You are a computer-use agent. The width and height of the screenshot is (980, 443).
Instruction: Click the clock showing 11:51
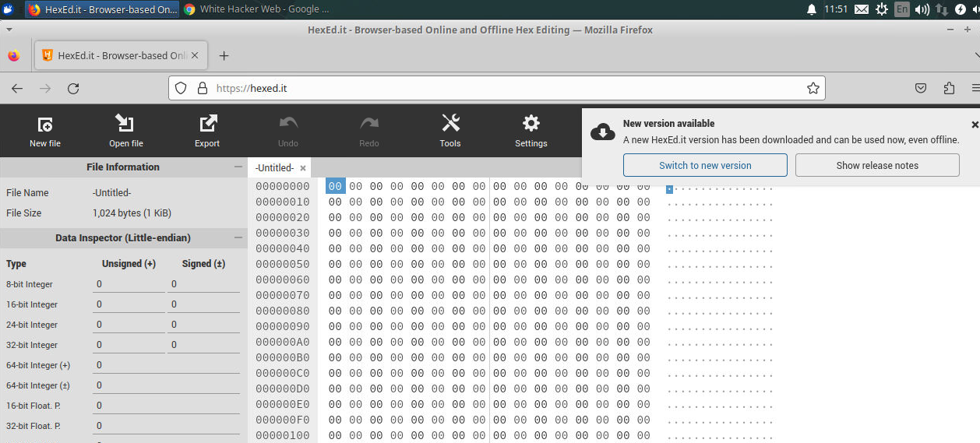pyautogui.click(x=836, y=9)
